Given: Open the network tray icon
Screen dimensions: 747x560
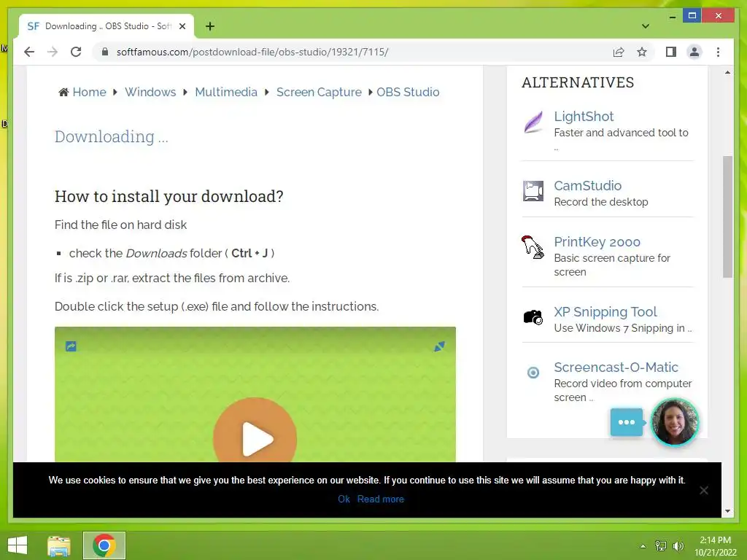Looking at the screenshot, I should pos(660,546).
